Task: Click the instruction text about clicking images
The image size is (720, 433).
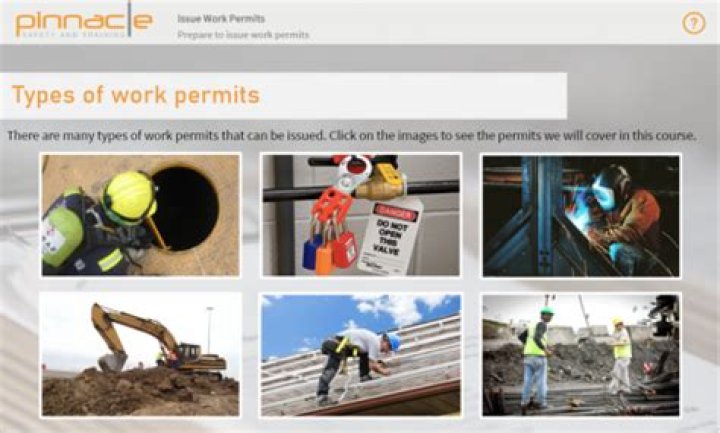Action: pos(352,136)
